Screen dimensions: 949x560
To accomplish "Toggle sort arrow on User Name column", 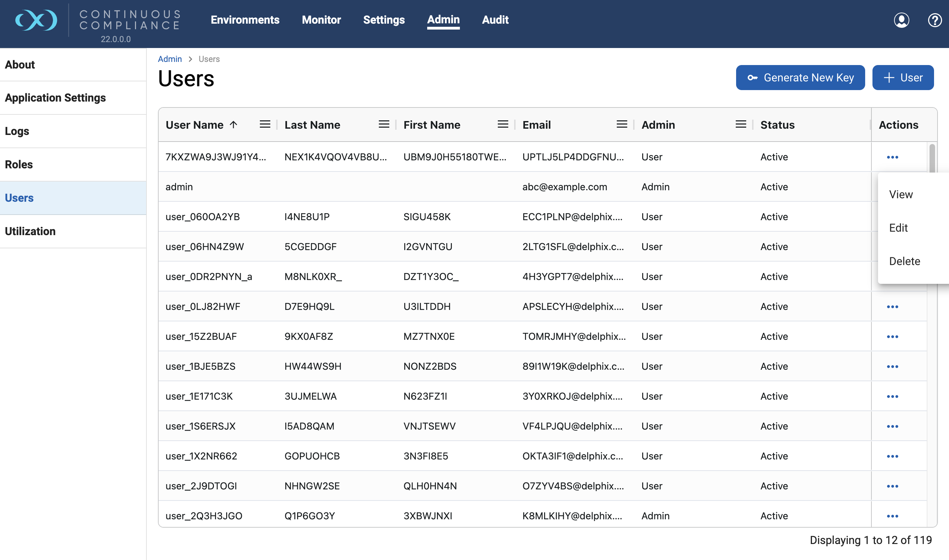I will tap(233, 125).
